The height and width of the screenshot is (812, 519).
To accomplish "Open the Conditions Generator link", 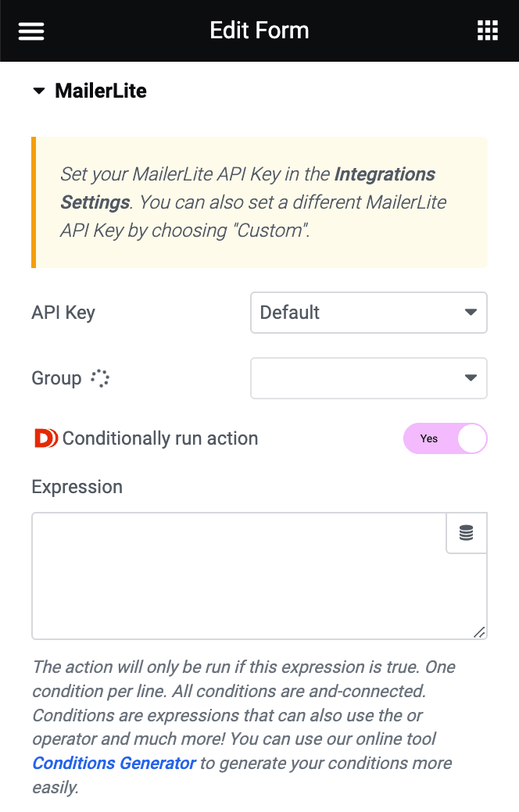I will (114, 763).
